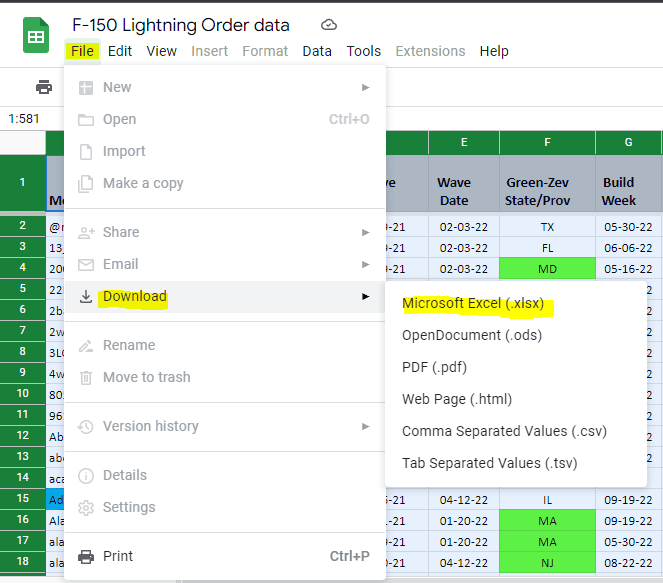Screen dimensions: 663x583
Task: Open the Data menu
Action: click(x=317, y=51)
